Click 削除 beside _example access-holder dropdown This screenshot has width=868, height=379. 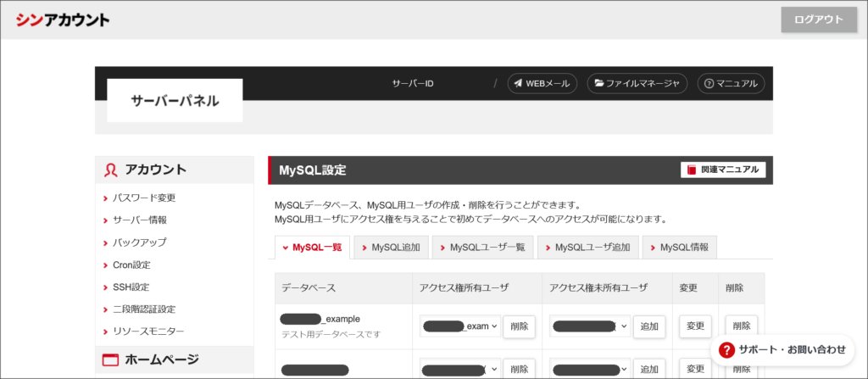(520, 326)
